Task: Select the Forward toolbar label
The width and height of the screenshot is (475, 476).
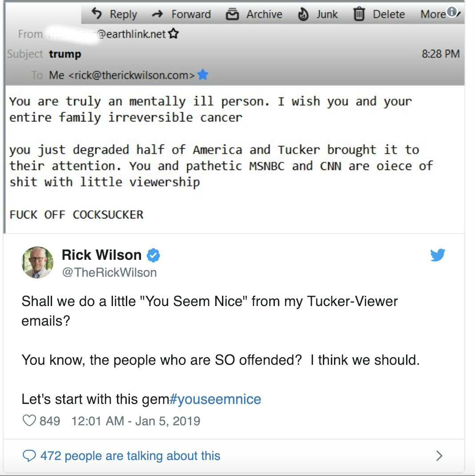Action: pyautogui.click(x=191, y=14)
